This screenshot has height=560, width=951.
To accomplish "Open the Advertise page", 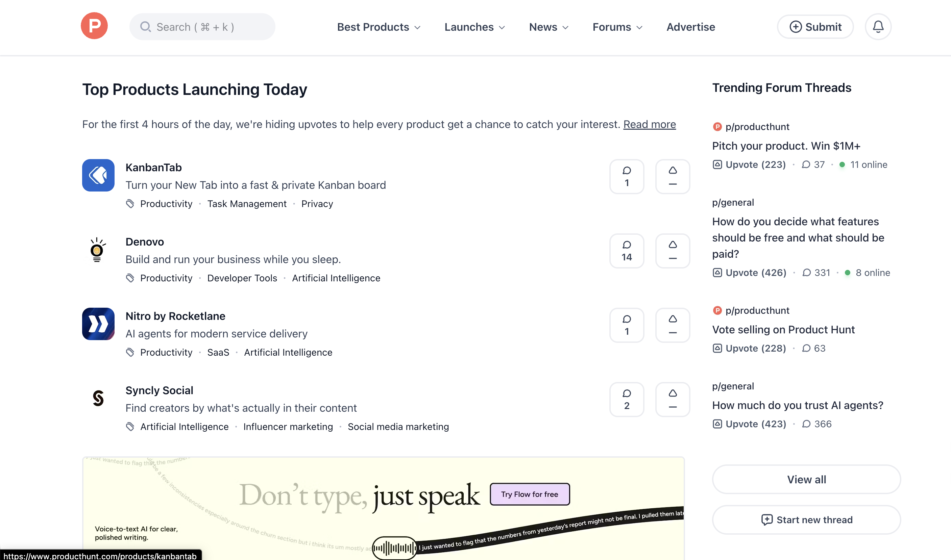I will [690, 27].
